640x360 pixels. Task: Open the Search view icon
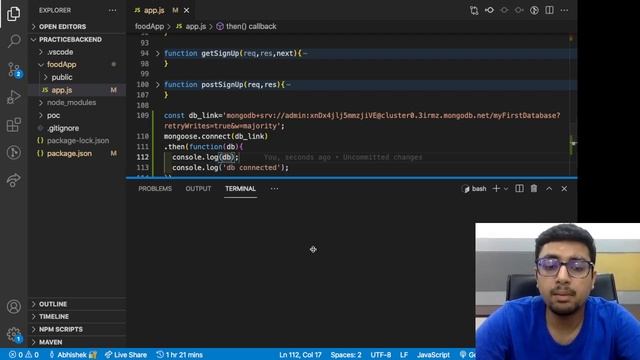(x=13, y=41)
